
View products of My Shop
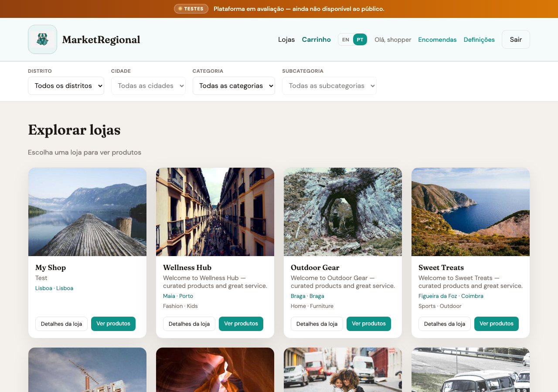(113, 324)
